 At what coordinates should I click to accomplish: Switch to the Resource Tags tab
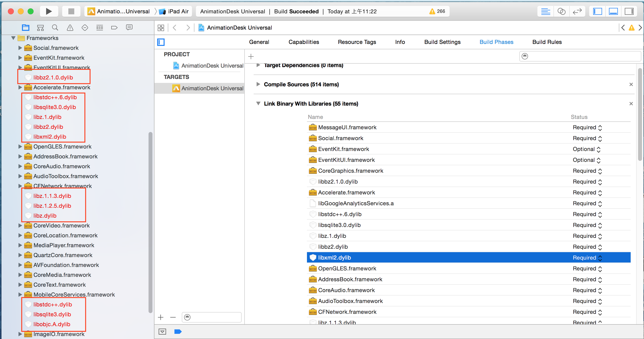click(357, 42)
